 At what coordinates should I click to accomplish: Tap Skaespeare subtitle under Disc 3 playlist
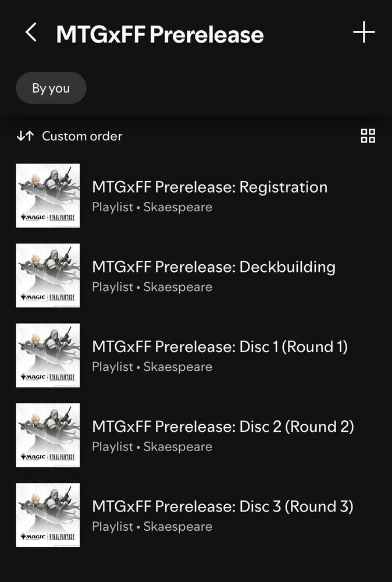pos(177,526)
